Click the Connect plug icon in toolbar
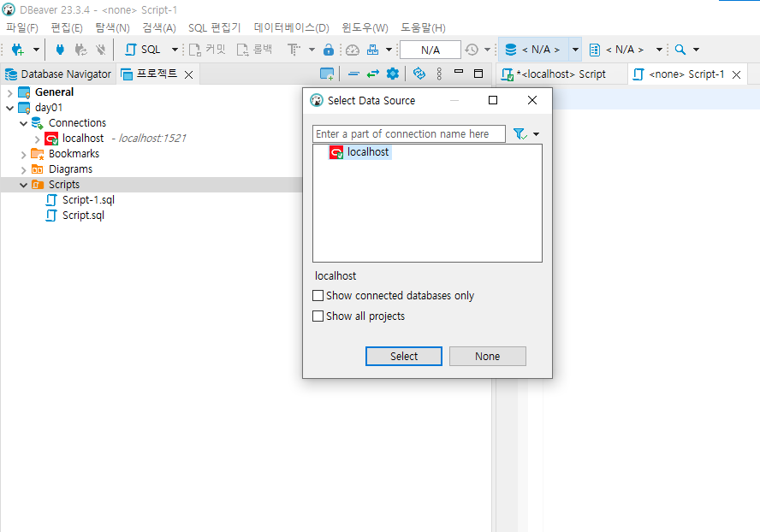The width and height of the screenshot is (760, 532). click(x=60, y=50)
